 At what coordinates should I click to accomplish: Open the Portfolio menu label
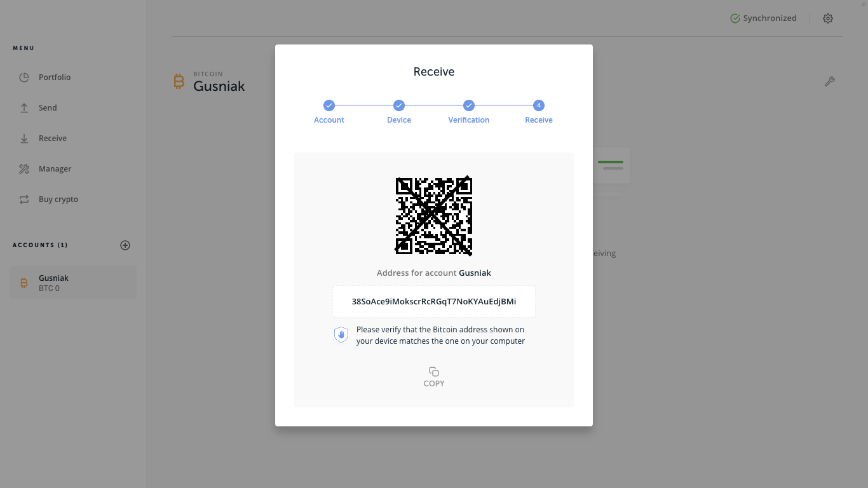(55, 78)
